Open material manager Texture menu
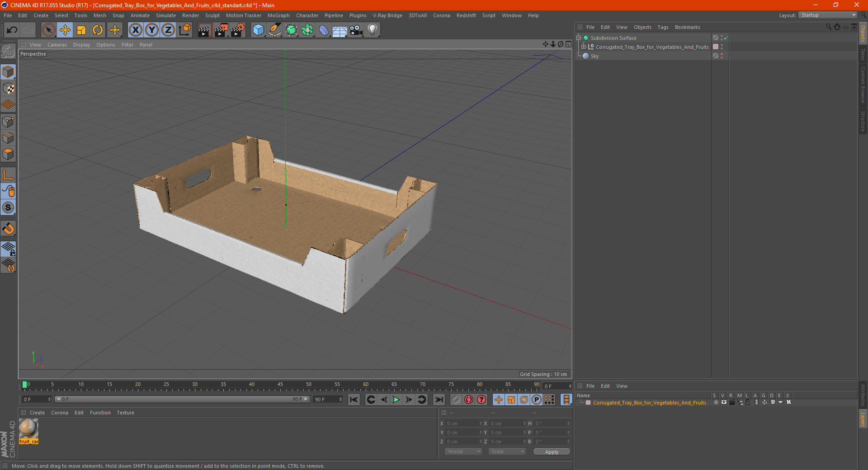Viewport: 868px width, 470px height. pyautogui.click(x=125, y=413)
